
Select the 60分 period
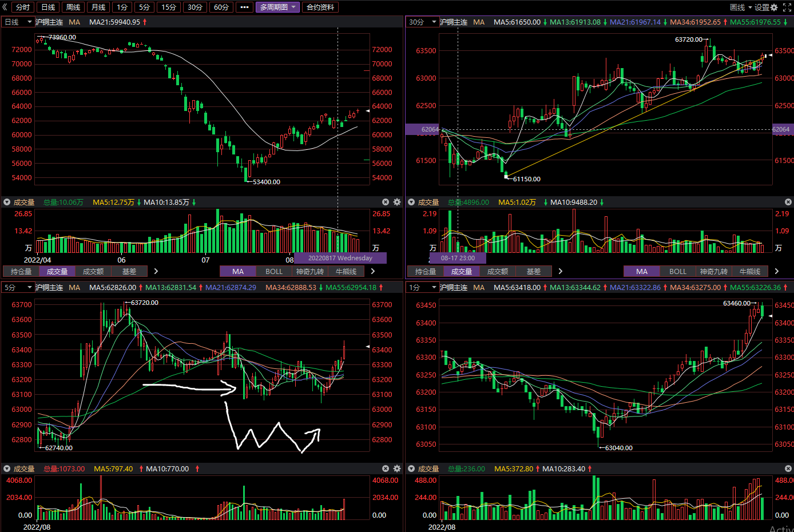[x=221, y=7]
